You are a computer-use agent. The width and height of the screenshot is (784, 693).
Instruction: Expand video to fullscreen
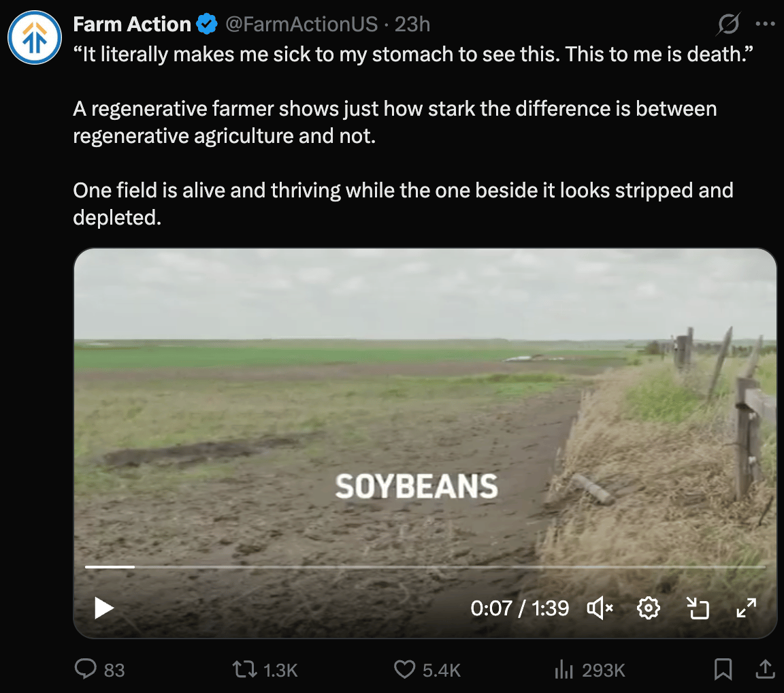coord(746,608)
